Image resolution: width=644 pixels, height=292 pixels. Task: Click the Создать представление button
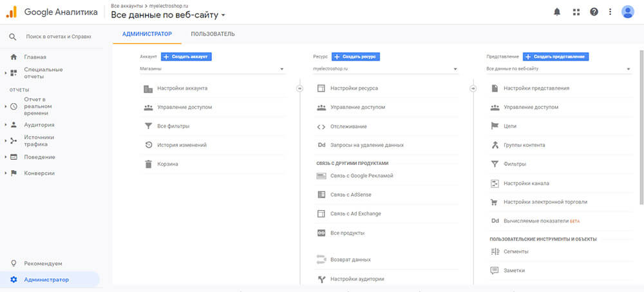coord(556,56)
